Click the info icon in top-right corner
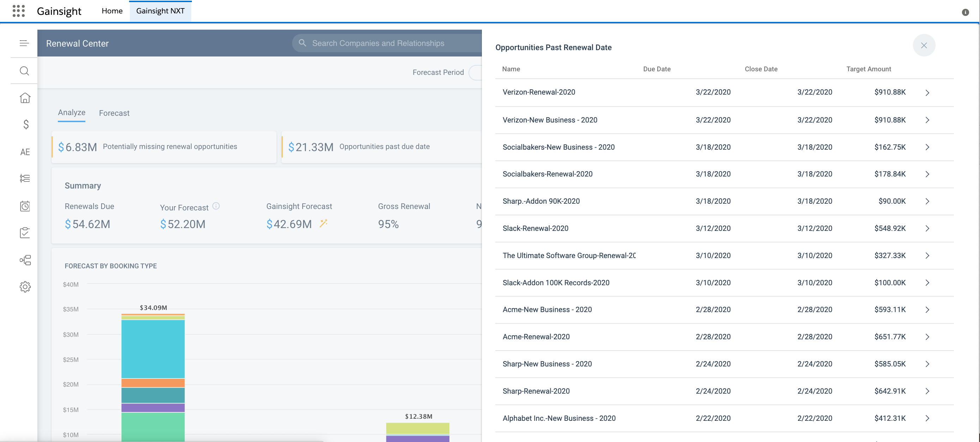The width and height of the screenshot is (980, 442). coord(965,12)
